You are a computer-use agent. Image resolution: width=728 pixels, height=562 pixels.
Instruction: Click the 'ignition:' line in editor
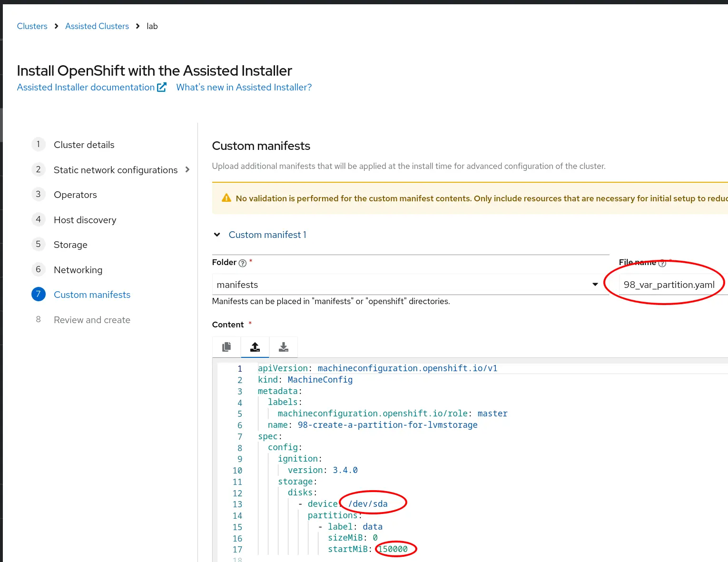tap(300, 459)
